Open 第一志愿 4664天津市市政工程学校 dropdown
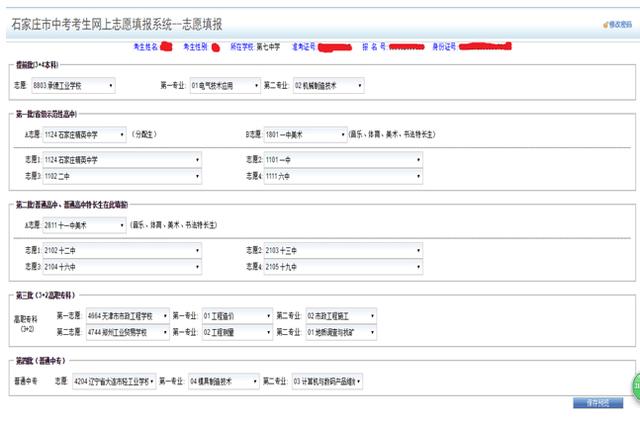The height and width of the screenshot is (423, 640). click(x=128, y=316)
